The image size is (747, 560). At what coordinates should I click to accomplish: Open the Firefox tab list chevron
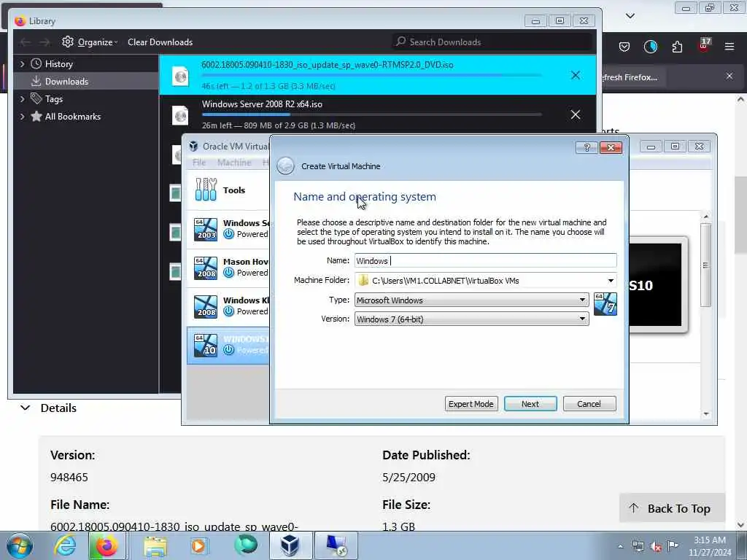[630, 16]
